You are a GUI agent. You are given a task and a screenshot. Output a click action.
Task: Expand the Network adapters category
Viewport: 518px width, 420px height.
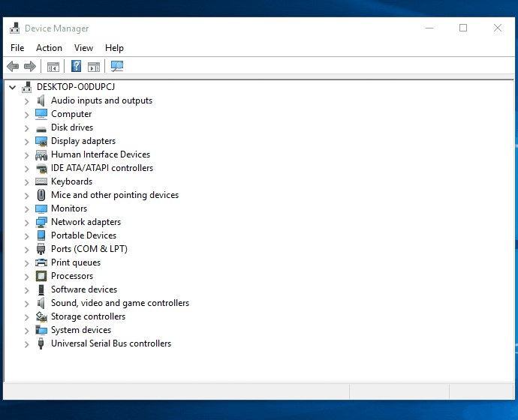(26, 222)
